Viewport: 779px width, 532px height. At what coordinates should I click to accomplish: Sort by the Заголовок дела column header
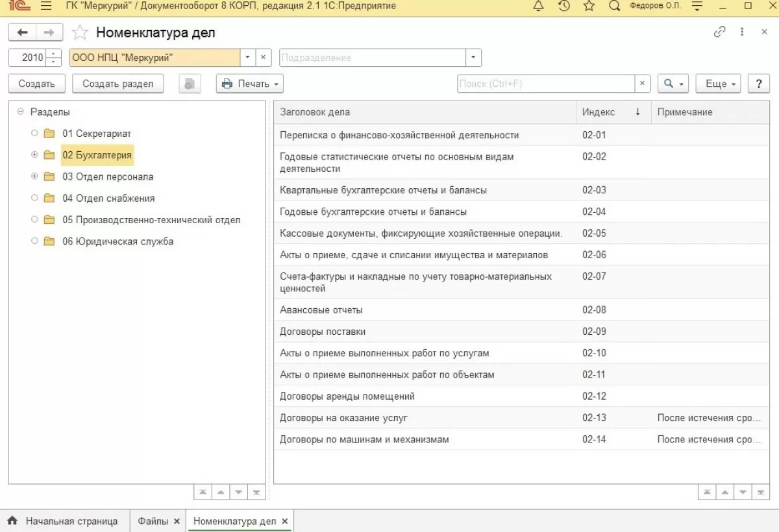tap(425, 112)
